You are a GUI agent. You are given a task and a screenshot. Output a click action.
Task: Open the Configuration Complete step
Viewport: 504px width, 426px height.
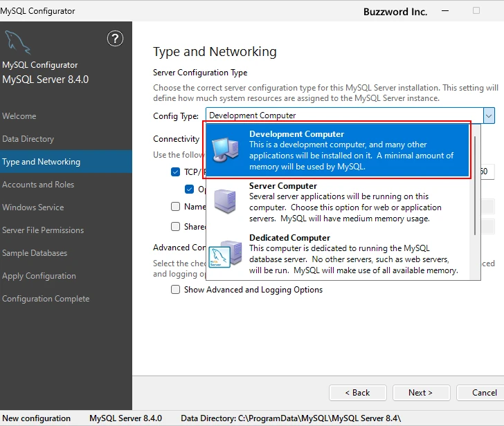[x=46, y=299]
